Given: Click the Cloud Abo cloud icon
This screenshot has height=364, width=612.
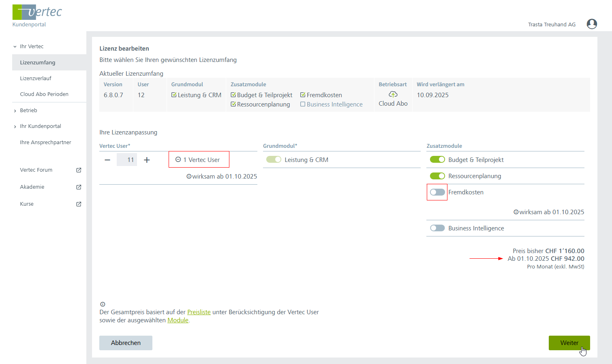Looking at the screenshot, I should coord(393,94).
